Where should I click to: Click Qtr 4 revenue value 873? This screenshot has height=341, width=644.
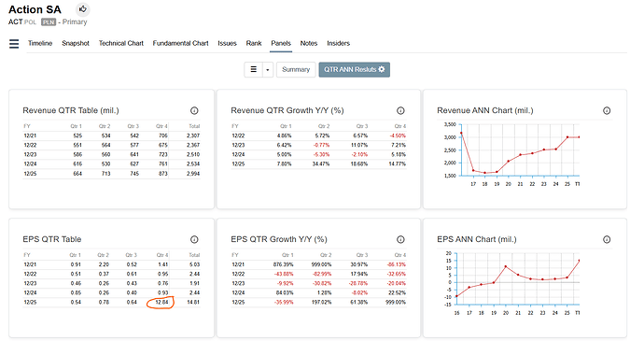pos(163,174)
